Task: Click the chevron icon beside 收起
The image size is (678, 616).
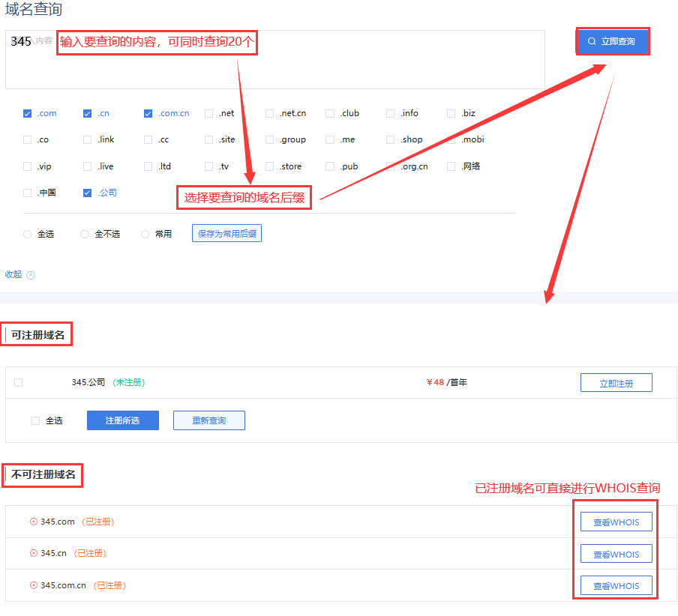Action: point(31,275)
